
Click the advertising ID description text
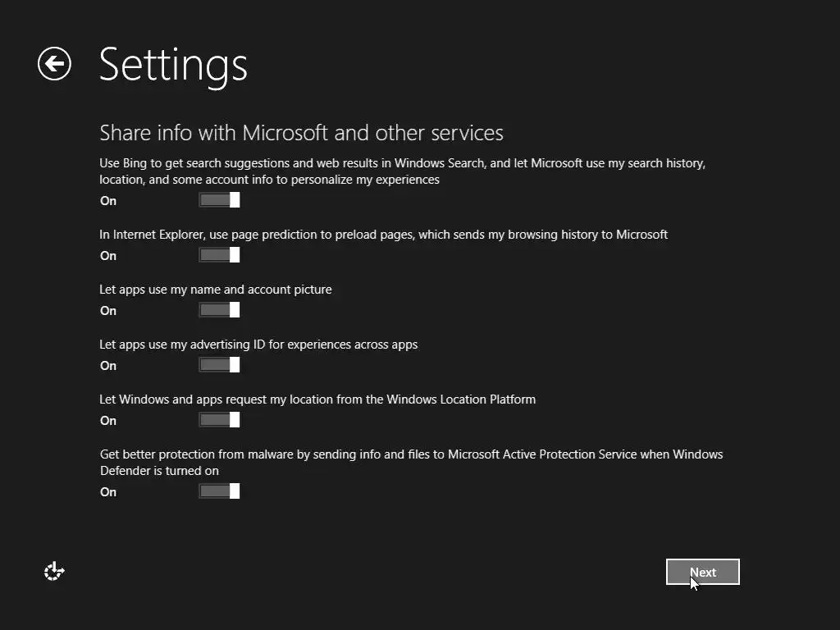point(258,345)
